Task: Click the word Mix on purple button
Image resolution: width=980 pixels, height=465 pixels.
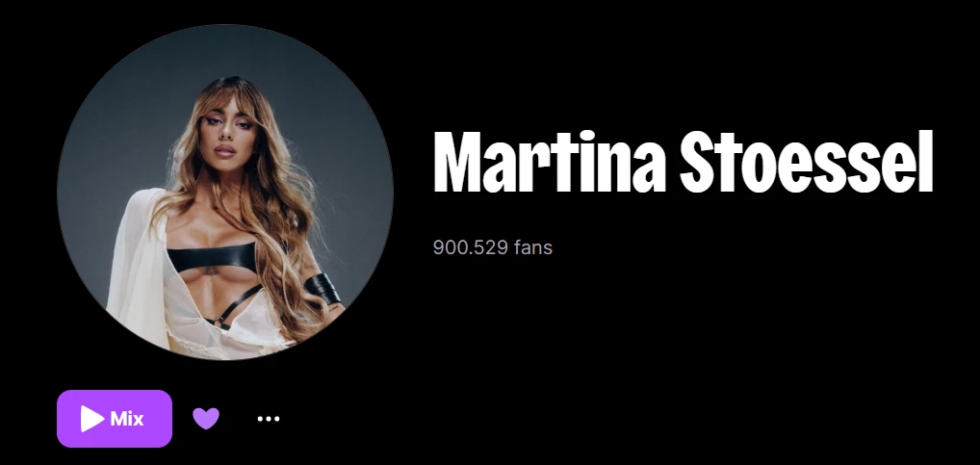Action: click(x=127, y=419)
